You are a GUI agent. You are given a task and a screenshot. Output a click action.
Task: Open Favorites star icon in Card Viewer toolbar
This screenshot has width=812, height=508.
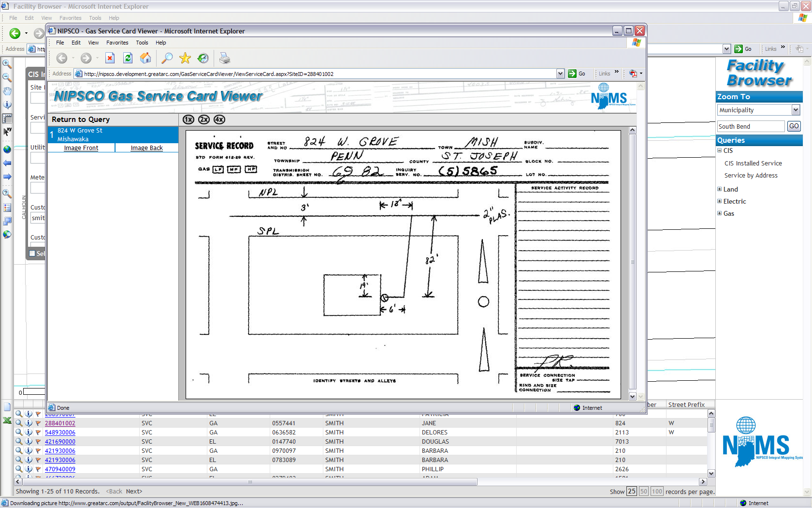pyautogui.click(x=185, y=59)
